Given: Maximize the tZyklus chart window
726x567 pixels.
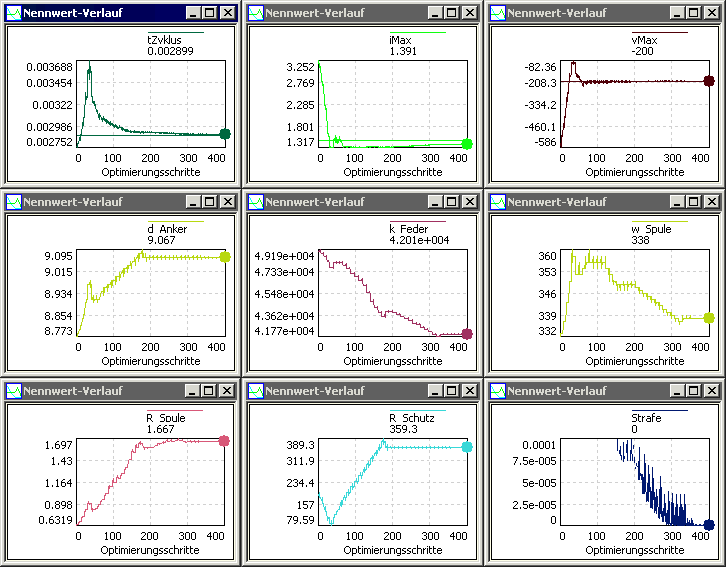Looking at the screenshot, I should point(210,13).
